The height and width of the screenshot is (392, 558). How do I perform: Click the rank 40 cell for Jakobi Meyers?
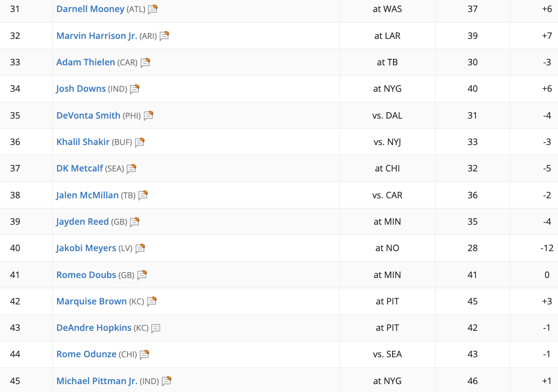coord(15,248)
